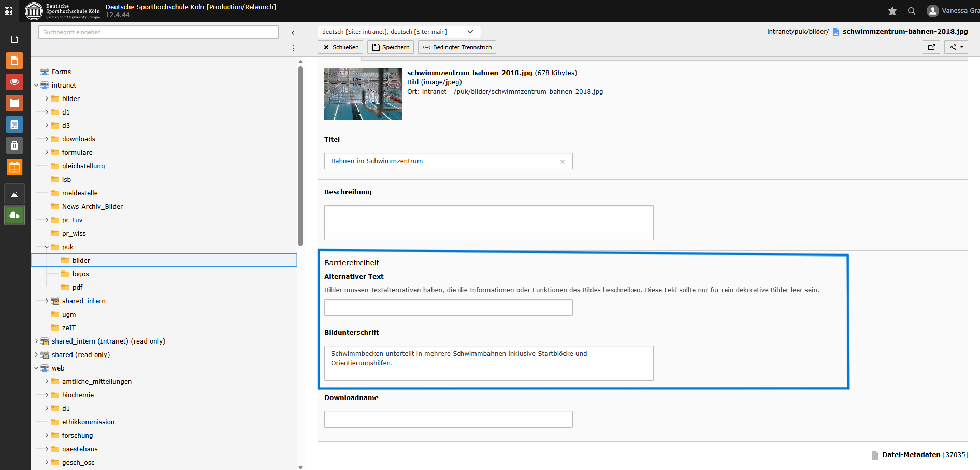Screen dimensions: 980x470
Task: Open the share dropdown button
Action: click(x=956, y=47)
